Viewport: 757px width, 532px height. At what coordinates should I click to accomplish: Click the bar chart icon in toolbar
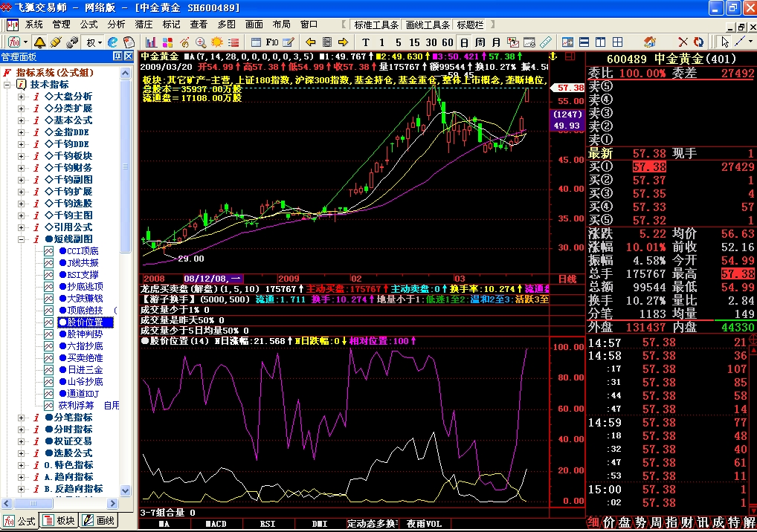click(151, 42)
